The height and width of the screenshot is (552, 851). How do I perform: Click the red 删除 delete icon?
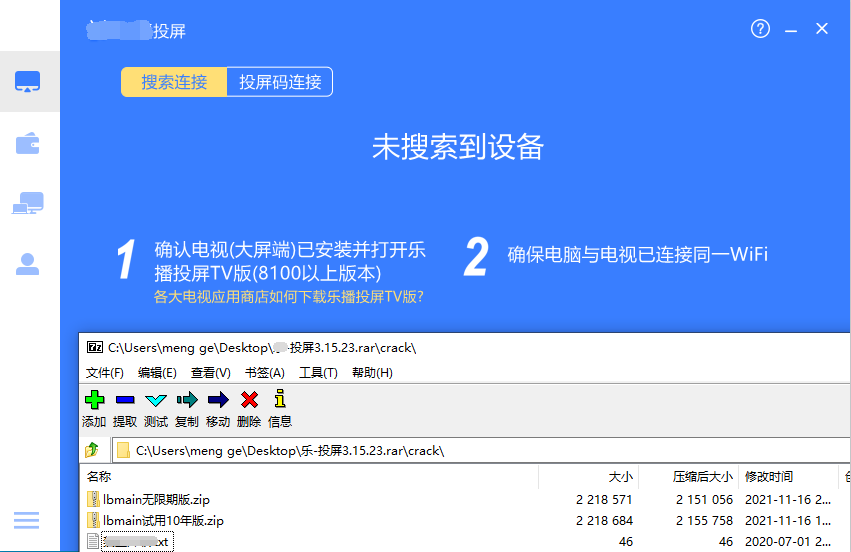point(249,400)
